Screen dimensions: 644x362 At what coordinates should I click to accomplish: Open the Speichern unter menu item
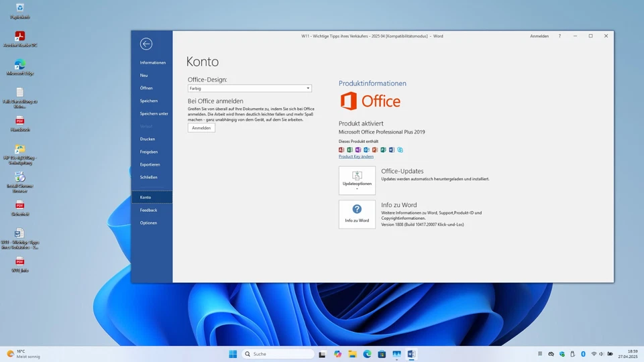[x=154, y=113]
